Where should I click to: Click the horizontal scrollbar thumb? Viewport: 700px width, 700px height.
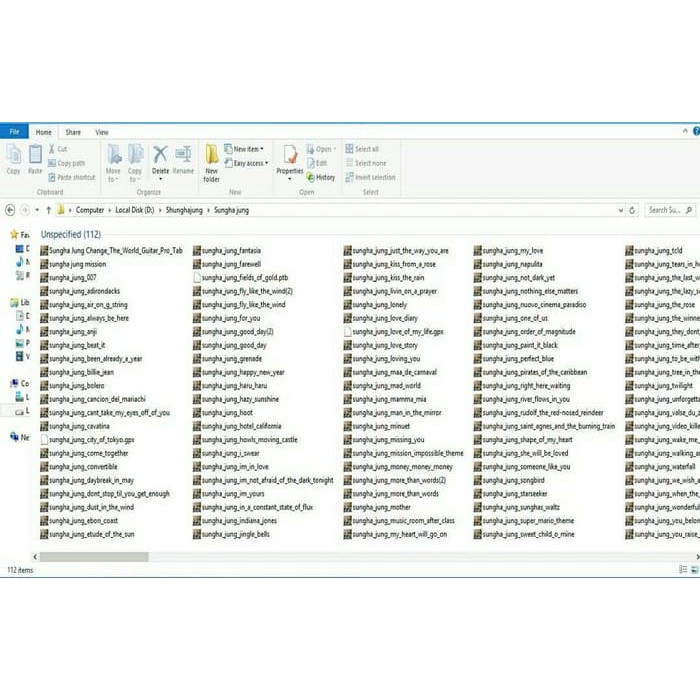point(94,557)
